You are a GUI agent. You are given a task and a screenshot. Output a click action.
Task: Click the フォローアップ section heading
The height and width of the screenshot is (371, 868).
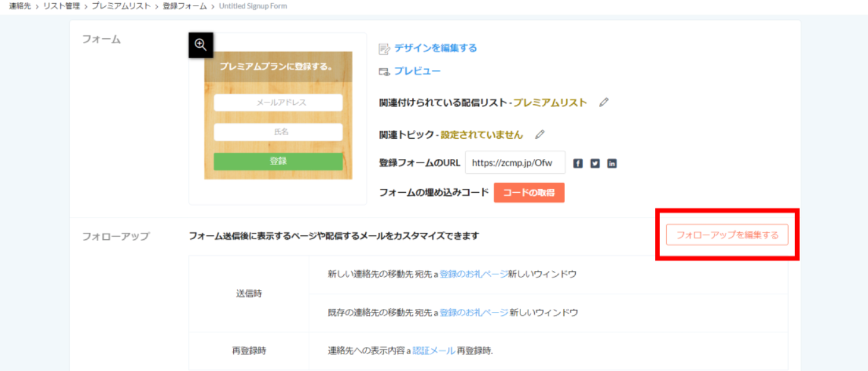[116, 236]
